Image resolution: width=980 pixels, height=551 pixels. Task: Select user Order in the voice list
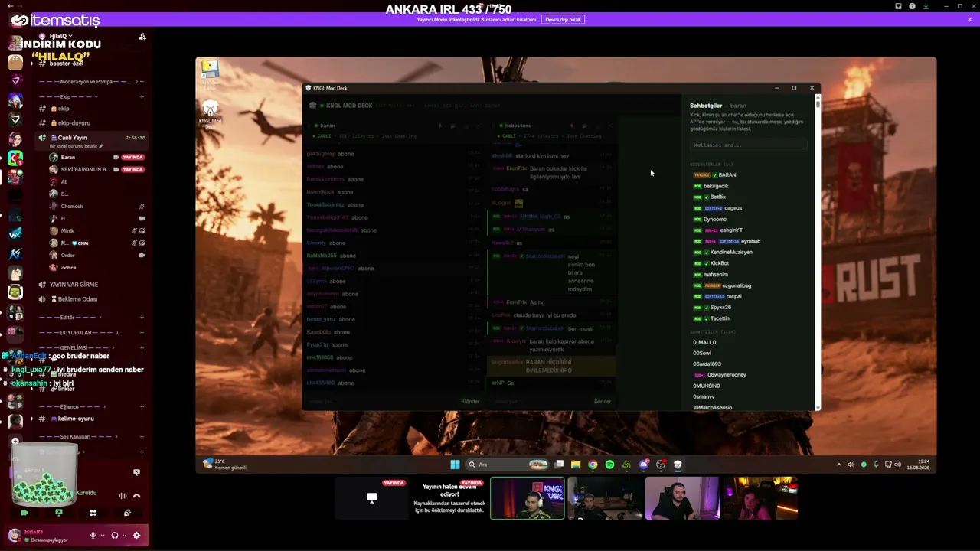point(67,255)
